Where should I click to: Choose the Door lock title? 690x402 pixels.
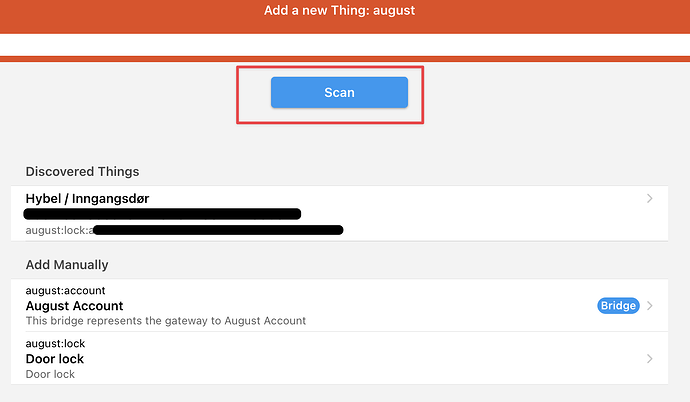pyautogui.click(x=55, y=359)
